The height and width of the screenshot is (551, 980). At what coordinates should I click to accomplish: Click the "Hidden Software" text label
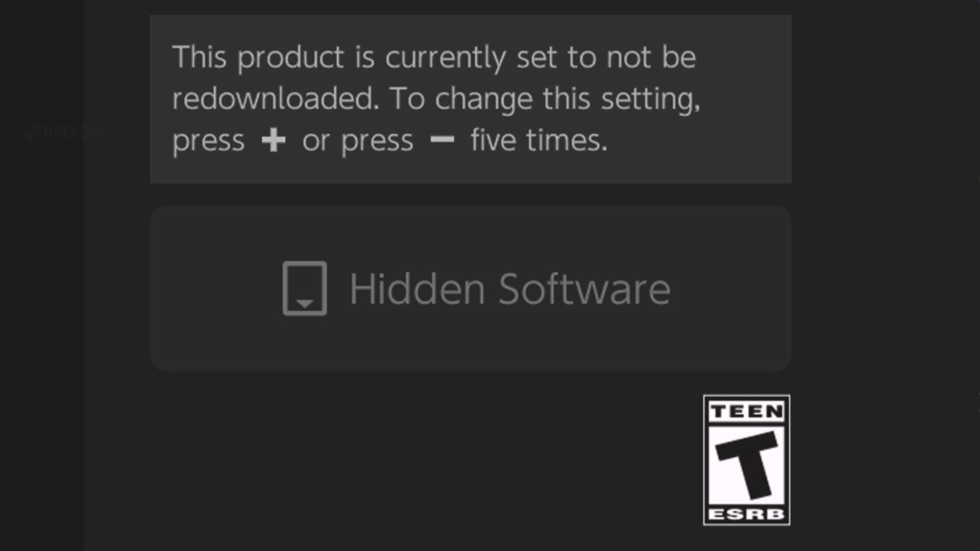509,289
